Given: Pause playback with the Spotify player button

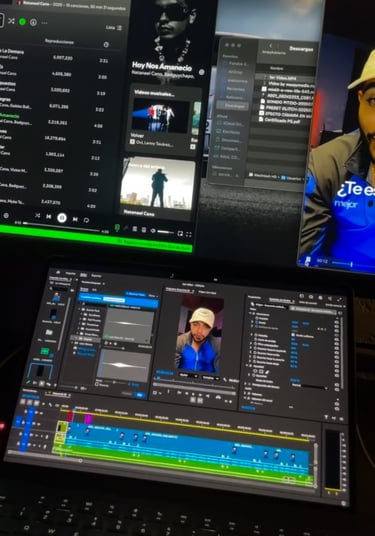Looking at the screenshot, I should click(62, 217).
